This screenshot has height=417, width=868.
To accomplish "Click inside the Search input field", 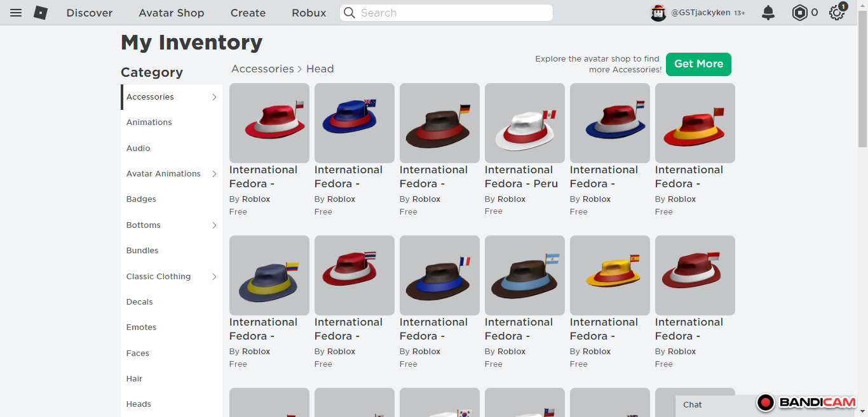I will [x=451, y=13].
